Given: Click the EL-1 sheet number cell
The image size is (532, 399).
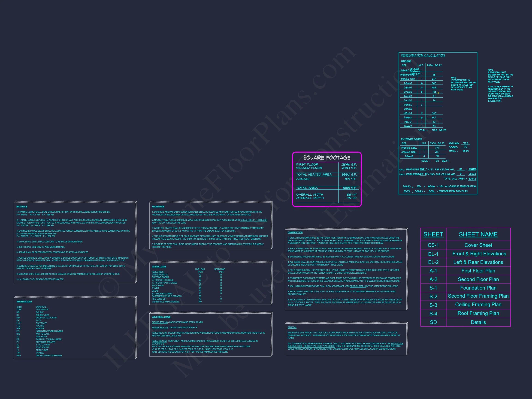Looking at the screenshot, I should (433, 254).
